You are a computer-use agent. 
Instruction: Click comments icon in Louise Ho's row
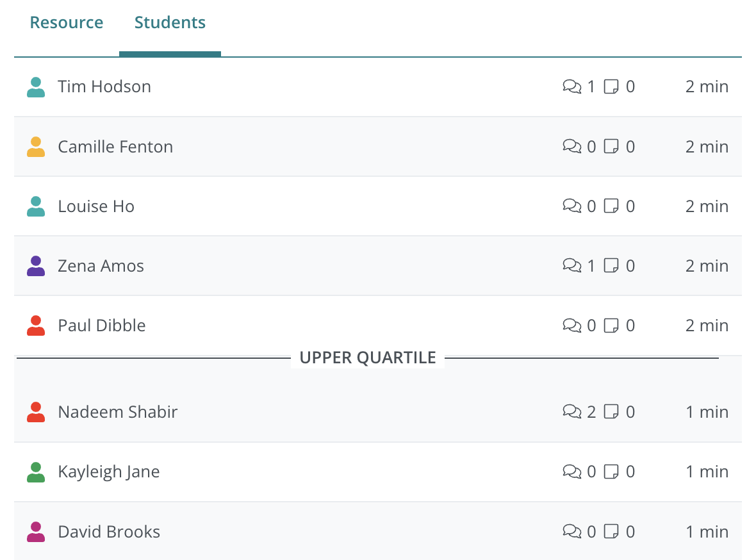(x=571, y=206)
